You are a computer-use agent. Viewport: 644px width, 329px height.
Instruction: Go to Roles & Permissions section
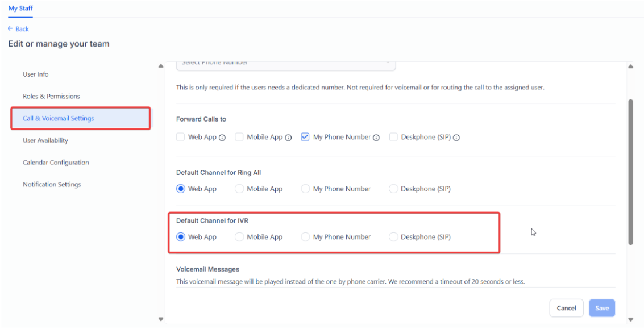click(51, 97)
